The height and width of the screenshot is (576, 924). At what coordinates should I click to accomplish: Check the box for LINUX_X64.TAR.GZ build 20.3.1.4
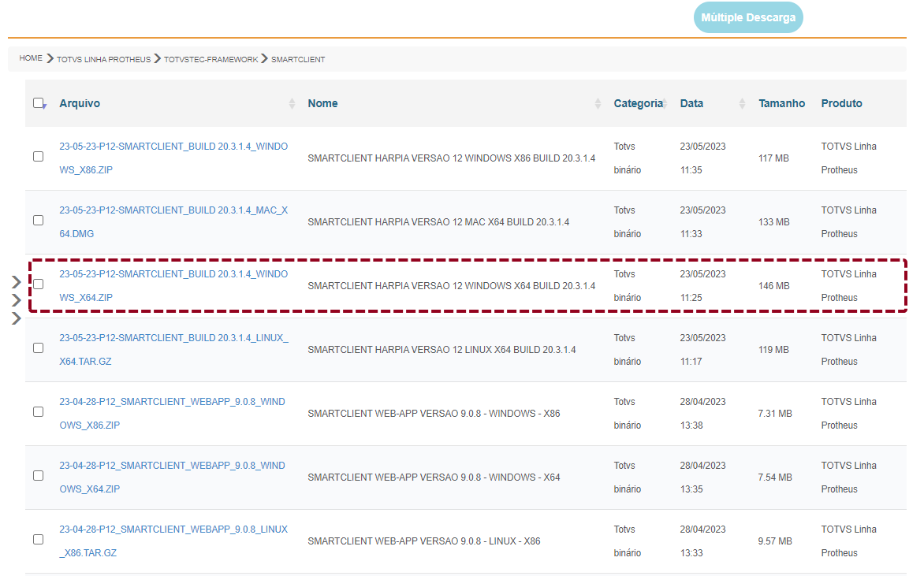[x=39, y=348]
